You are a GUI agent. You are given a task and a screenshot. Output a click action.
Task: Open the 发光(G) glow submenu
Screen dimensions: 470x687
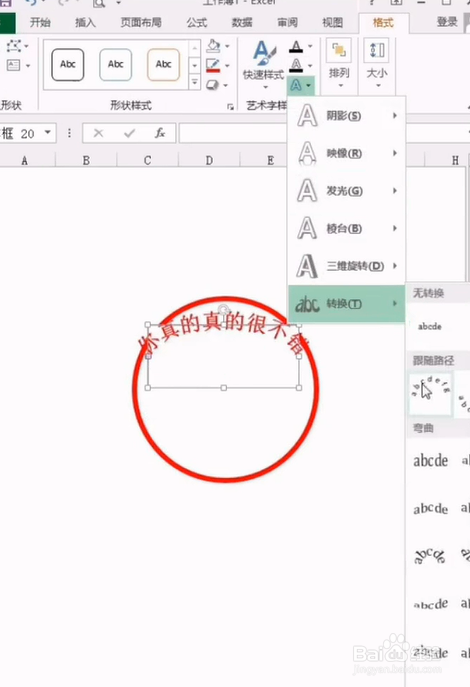(x=346, y=191)
